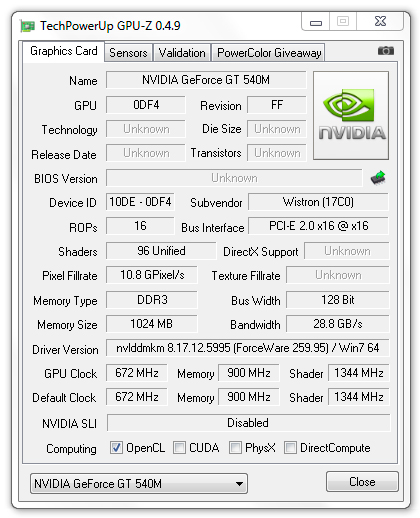Image resolution: width=420 pixels, height=518 pixels.
Task: Click the NVIDIA logo image
Action: pyautogui.click(x=351, y=115)
